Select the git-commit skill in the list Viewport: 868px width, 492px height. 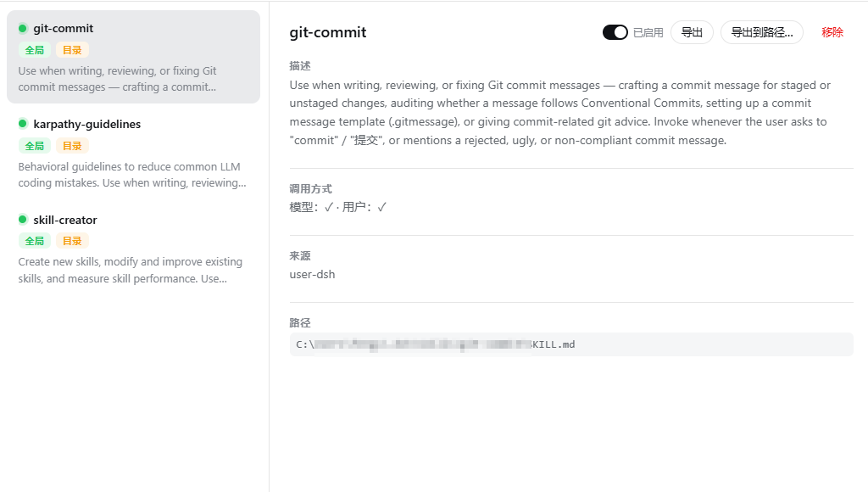(x=133, y=57)
